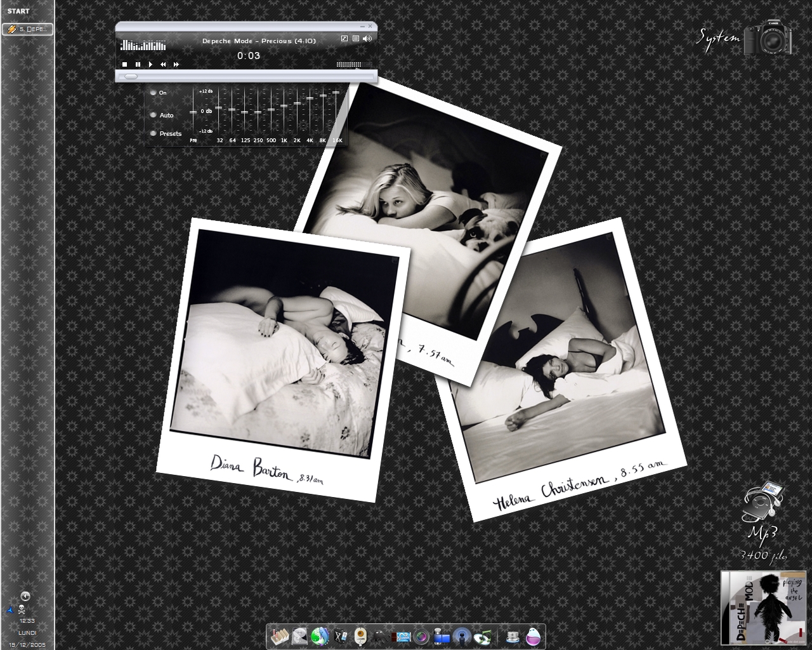Click the speaker volume icon
The image size is (812, 650).
coord(367,39)
